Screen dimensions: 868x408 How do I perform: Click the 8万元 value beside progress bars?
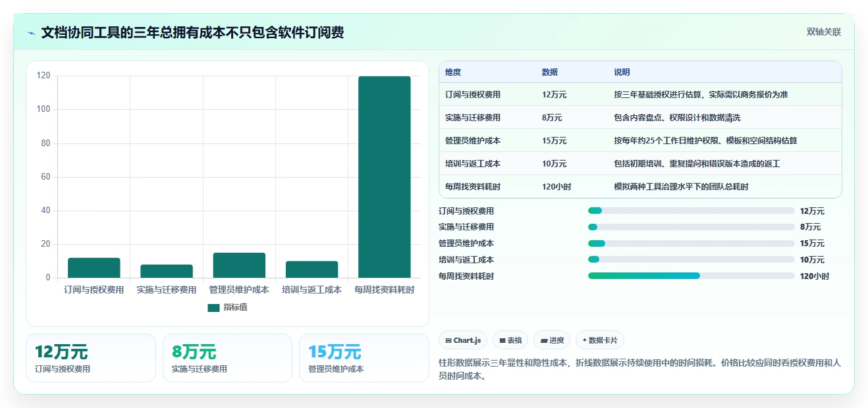pos(810,227)
